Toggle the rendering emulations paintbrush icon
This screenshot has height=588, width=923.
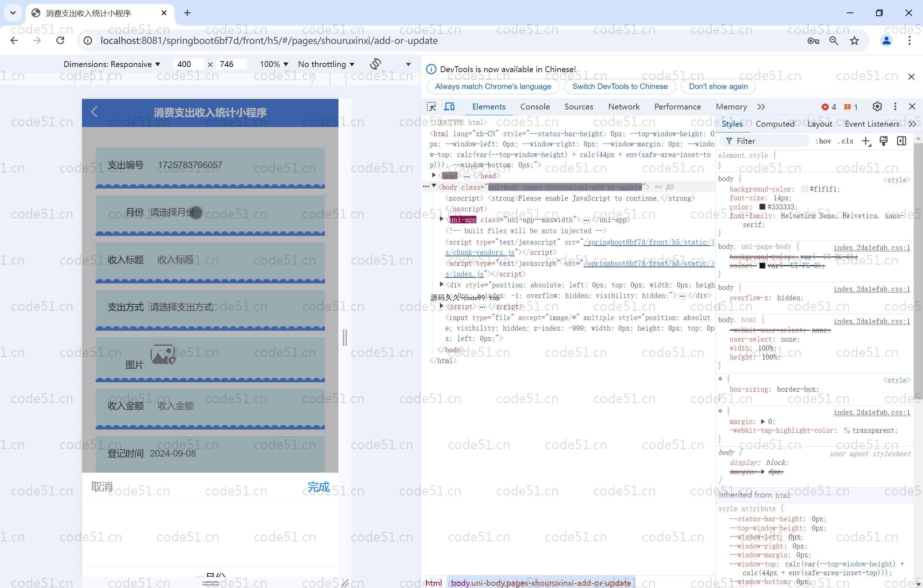coord(883,141)
